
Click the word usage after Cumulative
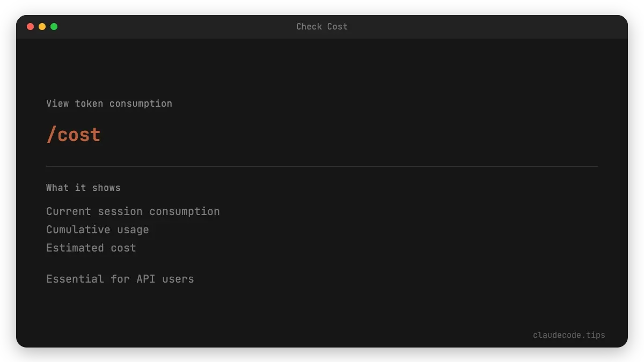[x=133, y=230]
